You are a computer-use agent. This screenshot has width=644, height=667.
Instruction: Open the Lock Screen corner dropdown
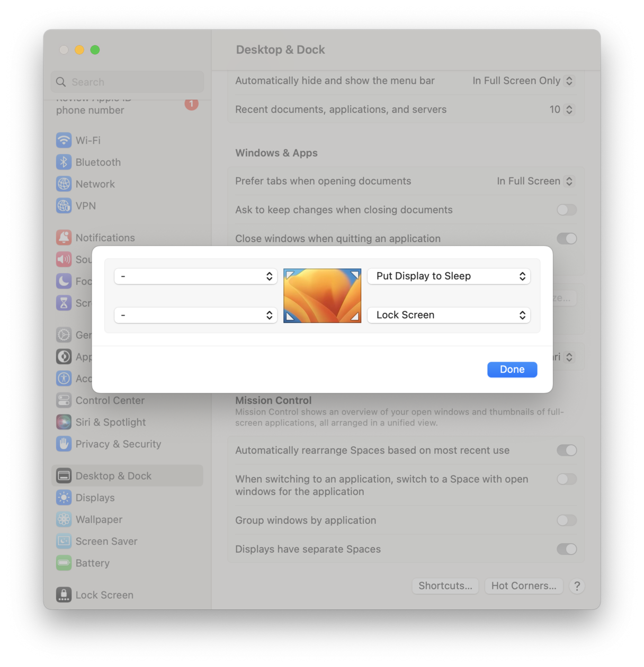(x=448, y=315)
